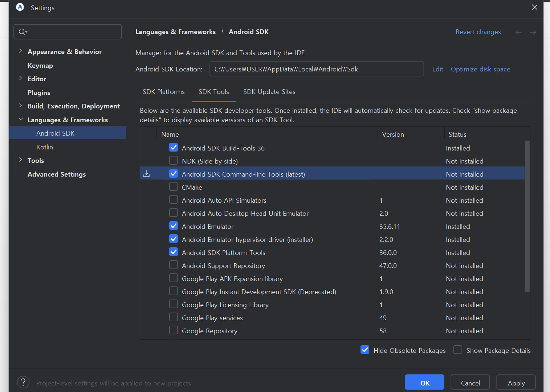Enable Show Package Details checkbox

click(x=458, y=350)
